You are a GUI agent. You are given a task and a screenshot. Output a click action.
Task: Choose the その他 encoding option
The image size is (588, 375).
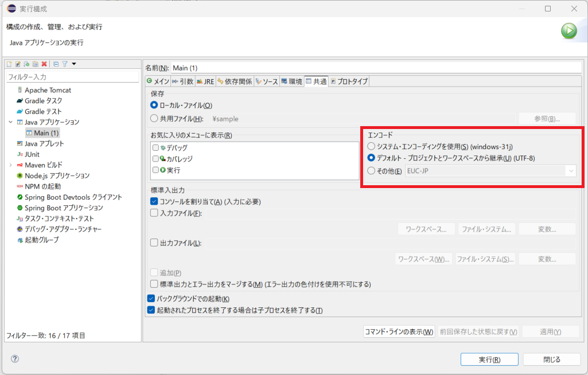(x=371, y=170)
